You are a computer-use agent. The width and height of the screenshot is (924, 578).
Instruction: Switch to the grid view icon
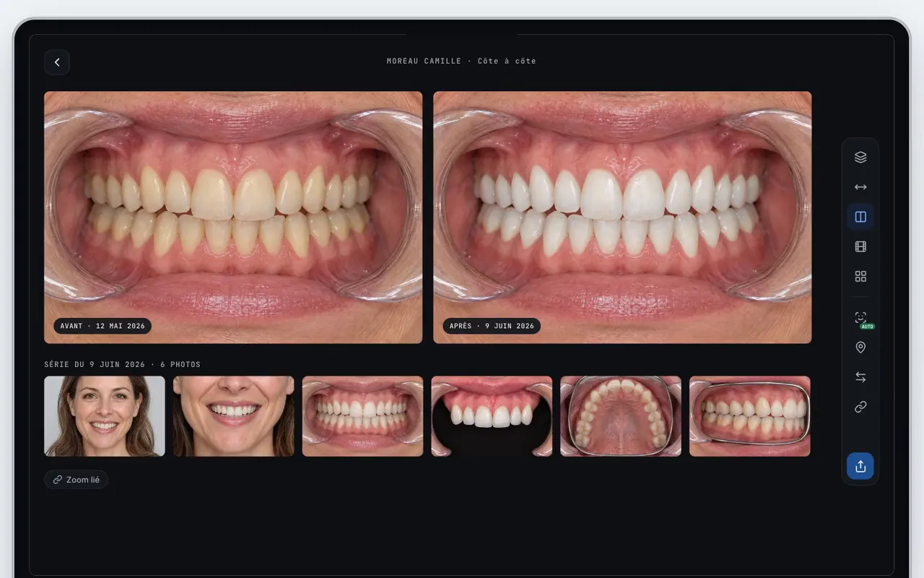coord(860,276)
